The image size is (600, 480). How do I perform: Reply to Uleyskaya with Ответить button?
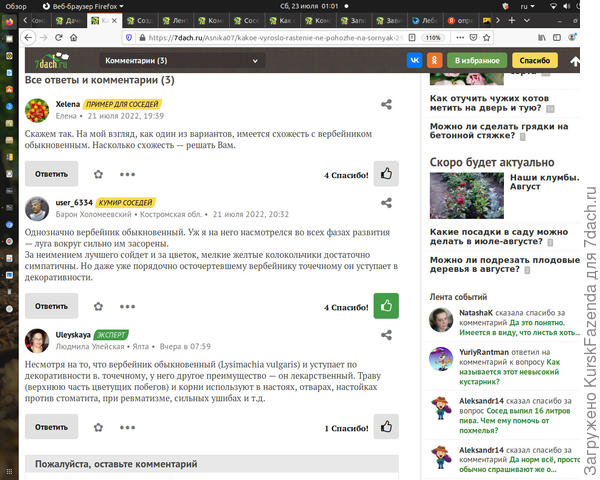[51, 427]
